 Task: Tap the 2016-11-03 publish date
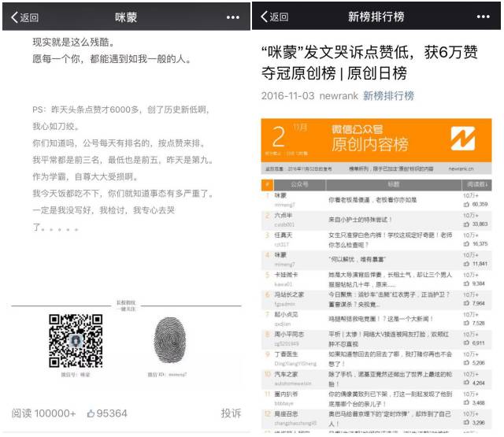[289, 95]
